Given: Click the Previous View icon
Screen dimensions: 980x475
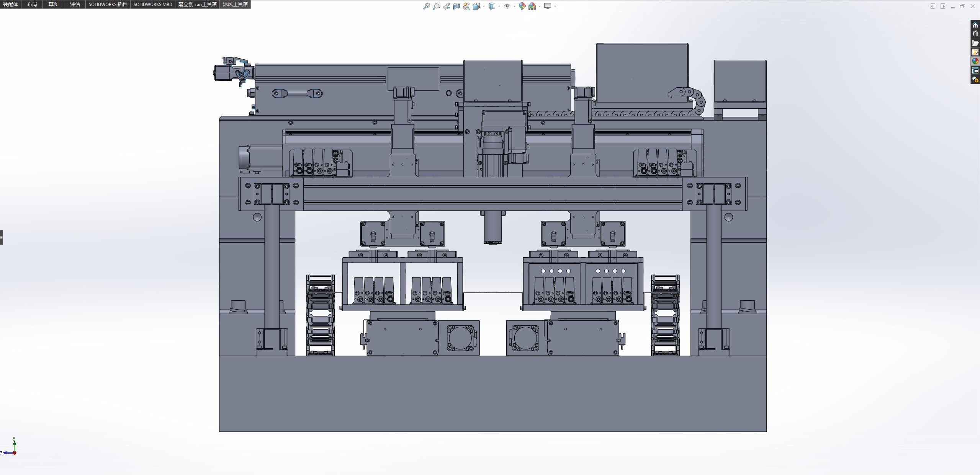Looking at the screenshot, I should point(447,6).
